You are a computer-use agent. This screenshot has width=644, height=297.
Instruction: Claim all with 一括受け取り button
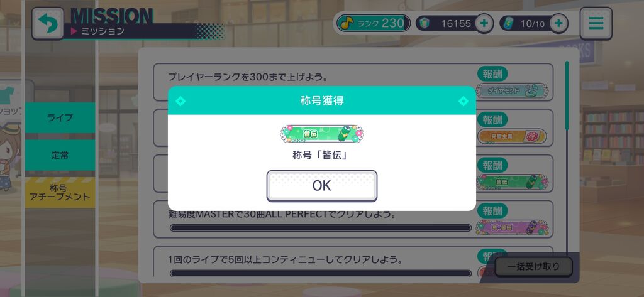click(533, 267)
